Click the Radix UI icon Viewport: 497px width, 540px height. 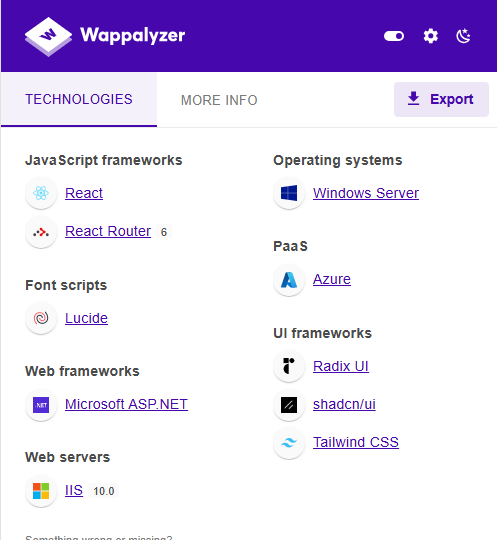point(289,366)
